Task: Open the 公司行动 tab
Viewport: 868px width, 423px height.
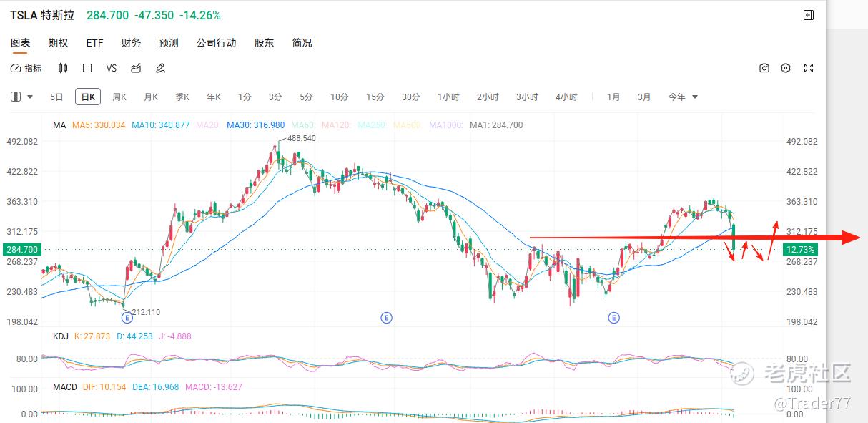Action: 217,43
